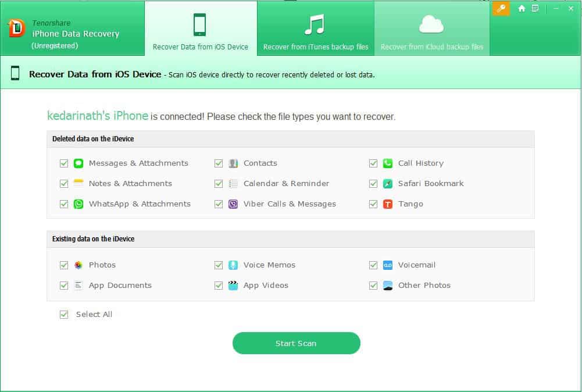582x392 pixels.
Task: Uncheck Messages & Attachments checkbox
Action: coord(64,163)
